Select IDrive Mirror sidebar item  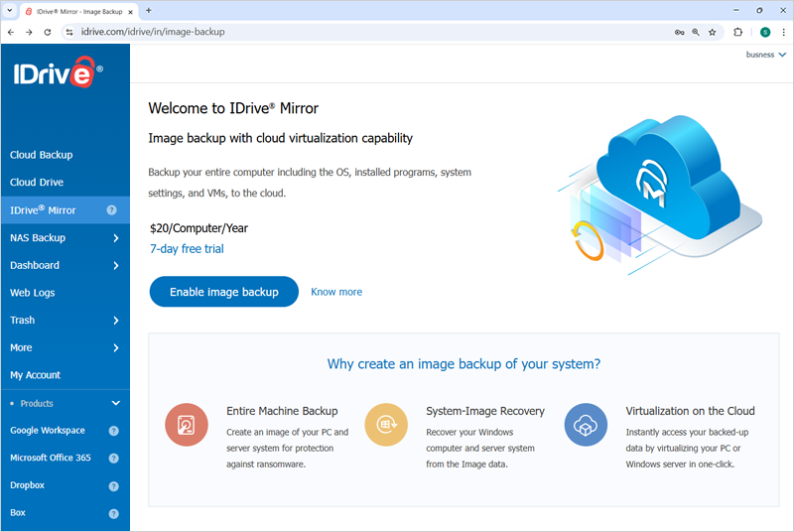coord(65,210)
